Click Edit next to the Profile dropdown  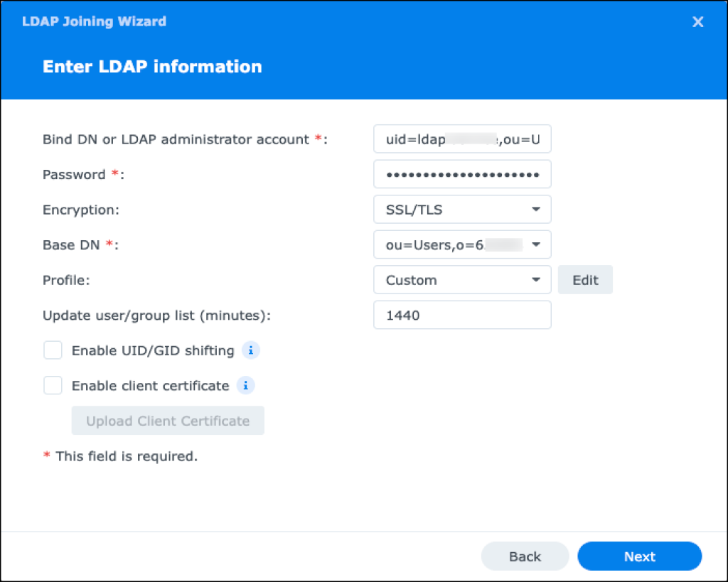(585, 279)
